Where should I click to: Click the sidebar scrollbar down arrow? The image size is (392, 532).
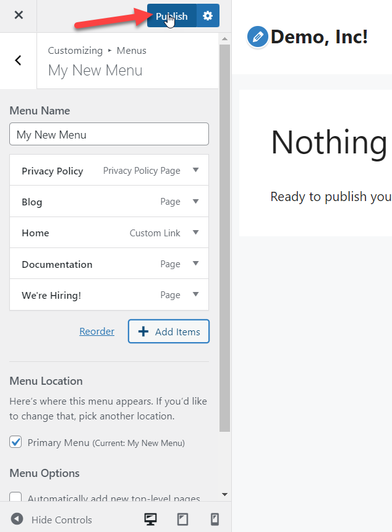point(224,495)
